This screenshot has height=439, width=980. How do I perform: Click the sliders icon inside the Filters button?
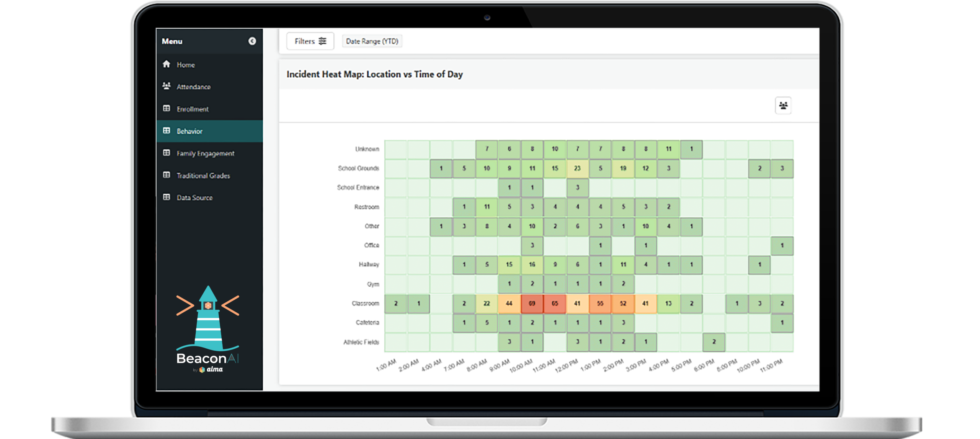pyautogui.click(x=322, y=41)
